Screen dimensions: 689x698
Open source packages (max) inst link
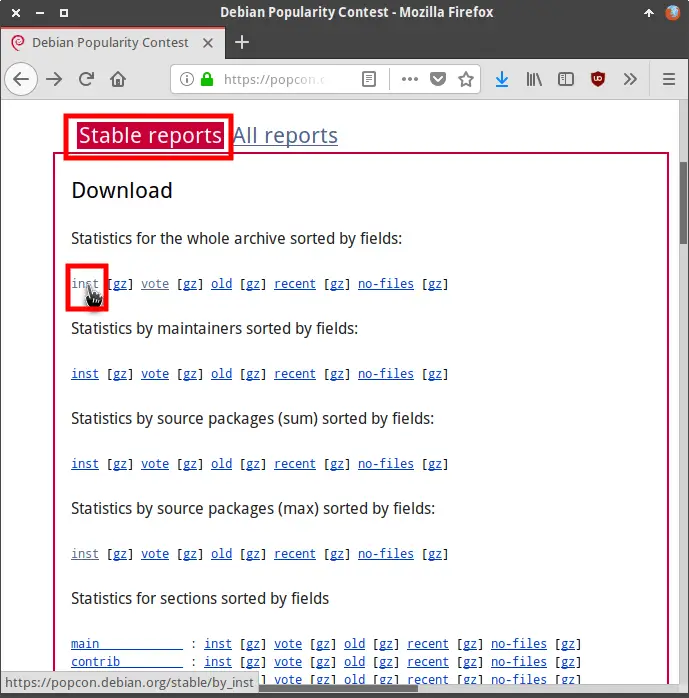(x=85, y=554)
